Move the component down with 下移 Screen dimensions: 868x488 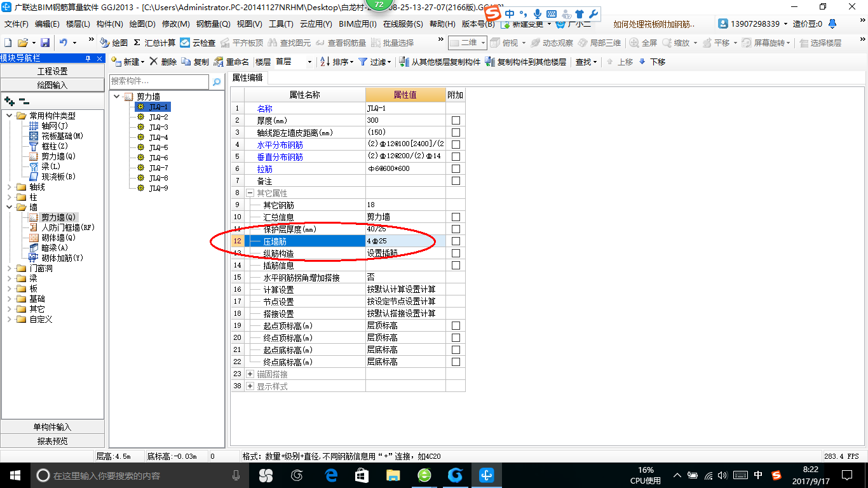(x=652, y=62)
